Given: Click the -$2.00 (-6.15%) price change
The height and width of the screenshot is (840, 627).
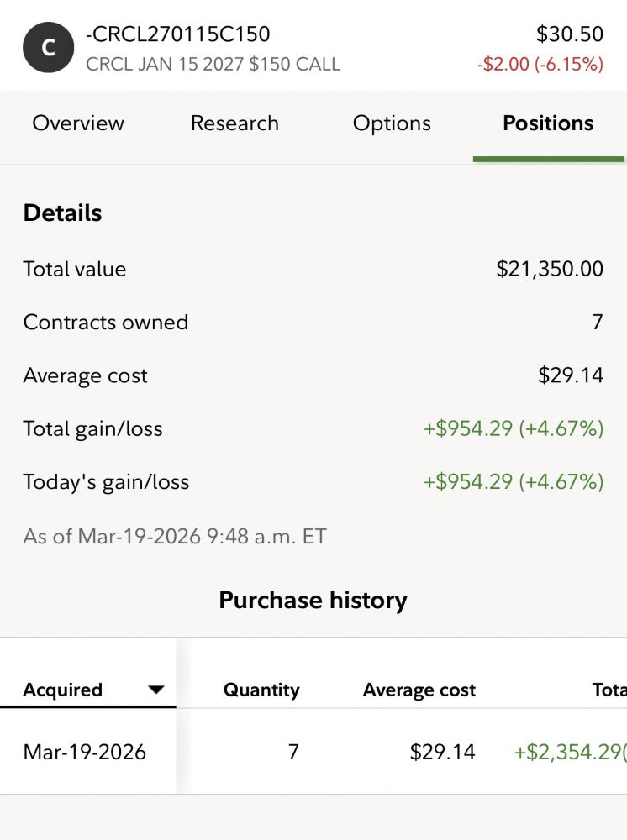Looking at the screenshot, I should click(540, 65).
